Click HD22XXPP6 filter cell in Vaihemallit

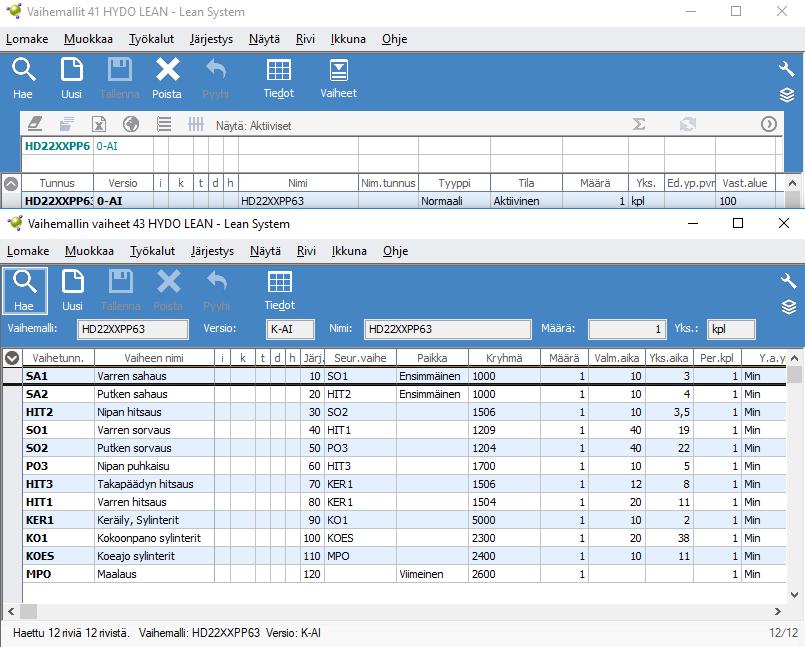tap(57, 146)
